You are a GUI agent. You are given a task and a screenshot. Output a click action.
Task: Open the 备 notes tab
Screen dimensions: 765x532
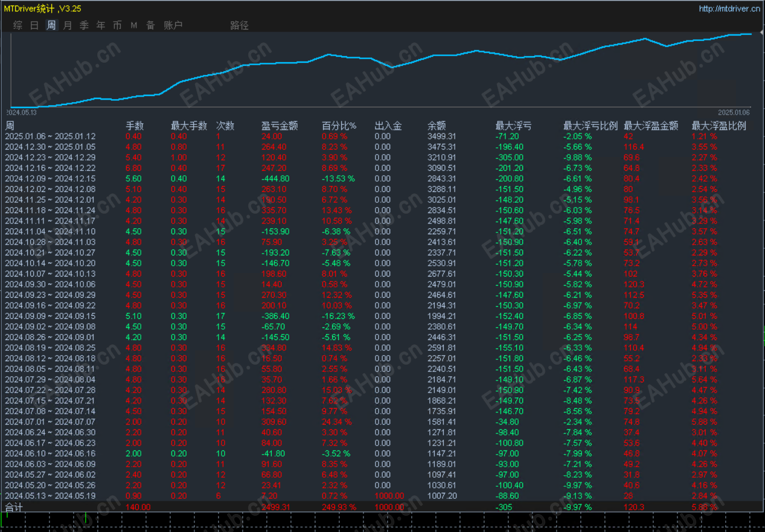(150, 25)
